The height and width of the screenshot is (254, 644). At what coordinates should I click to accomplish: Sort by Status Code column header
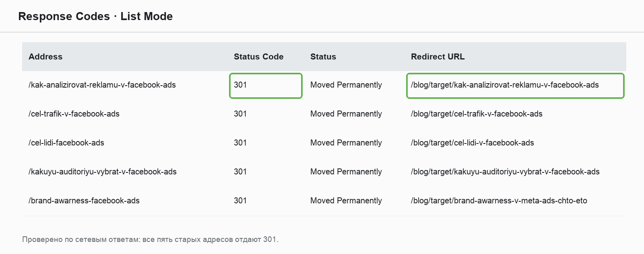(258, 57)
